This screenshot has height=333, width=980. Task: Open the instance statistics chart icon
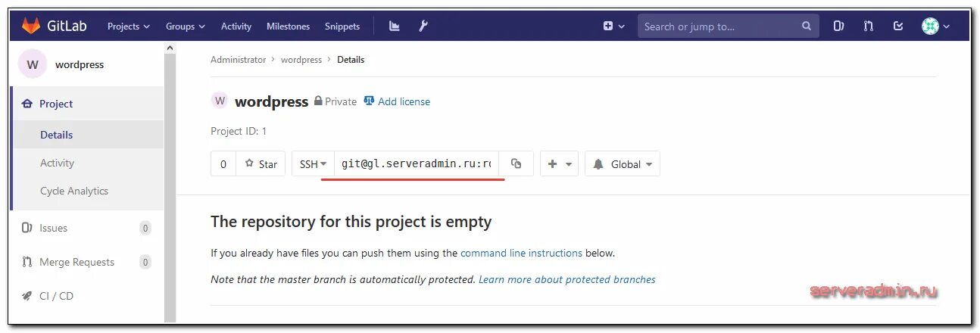click(x=395, y=26)
